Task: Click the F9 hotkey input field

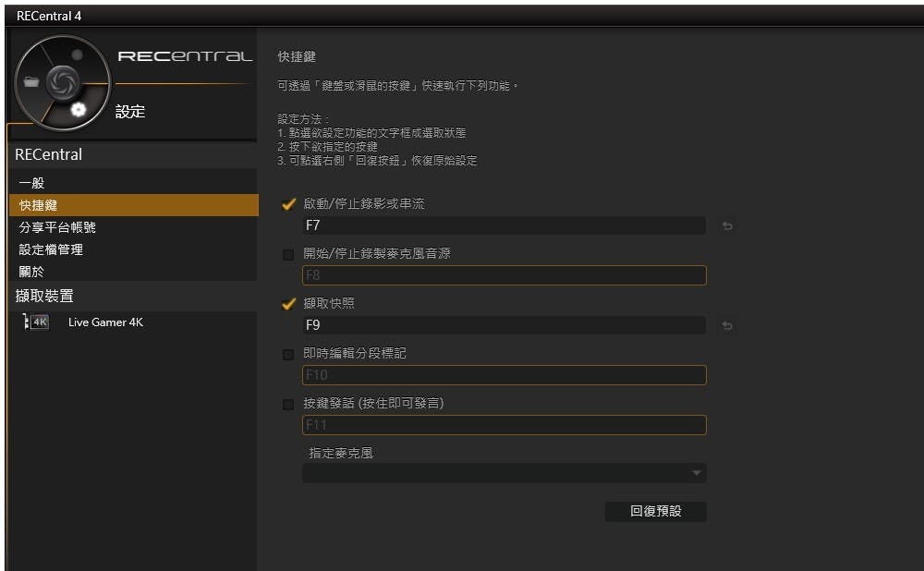Action: pos(505,324)
